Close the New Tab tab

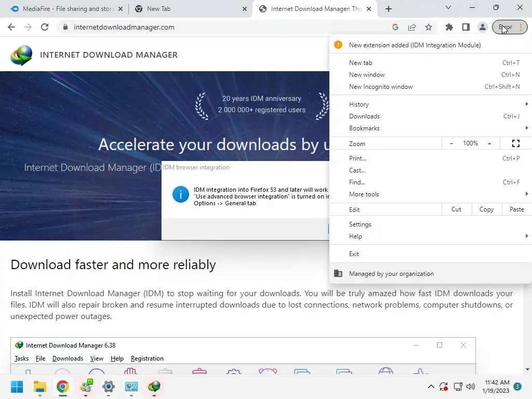245,9
